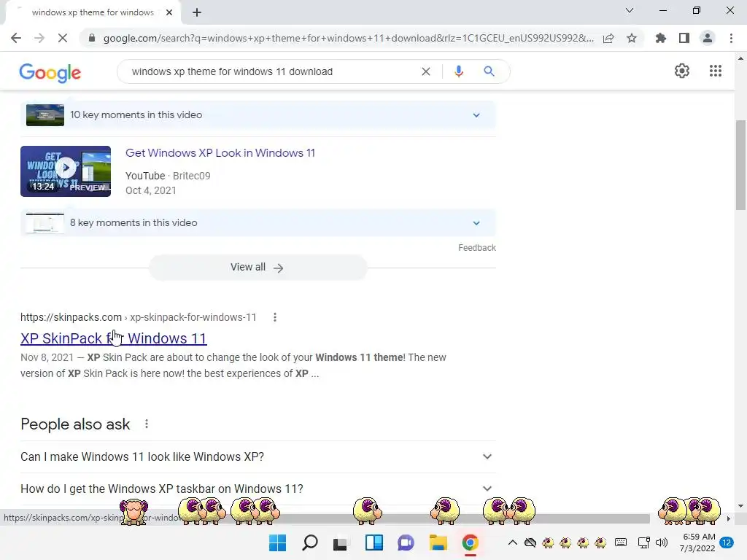Open the network display tray icon

point(643,542)
